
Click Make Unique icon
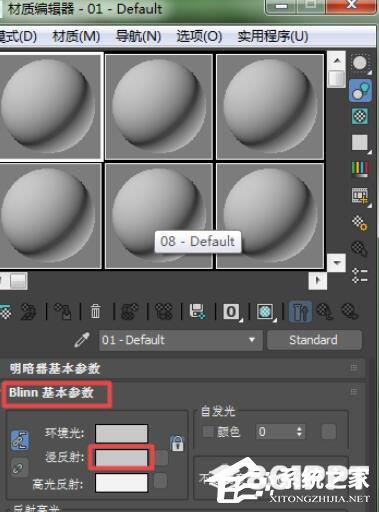pos(164,312)
